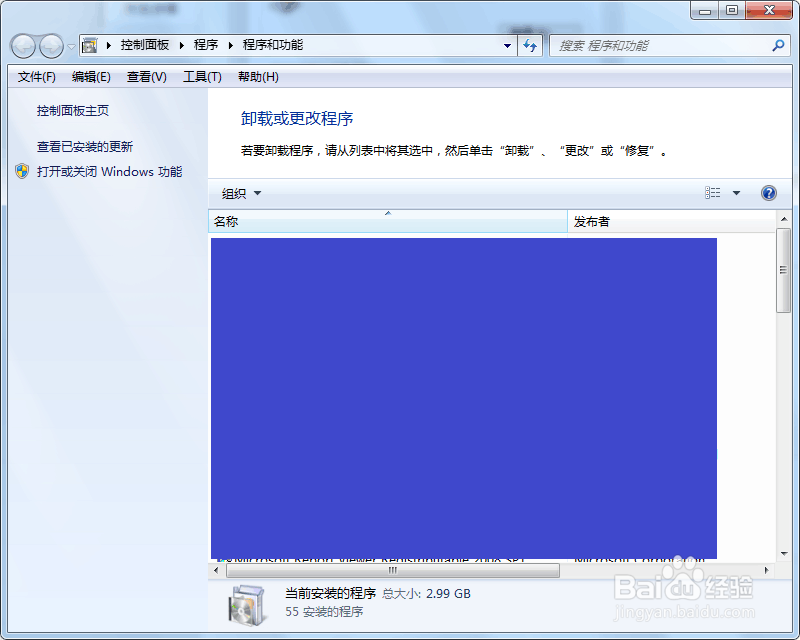Sort list by 名称 column header
The image size is (800, 640).
388,221
